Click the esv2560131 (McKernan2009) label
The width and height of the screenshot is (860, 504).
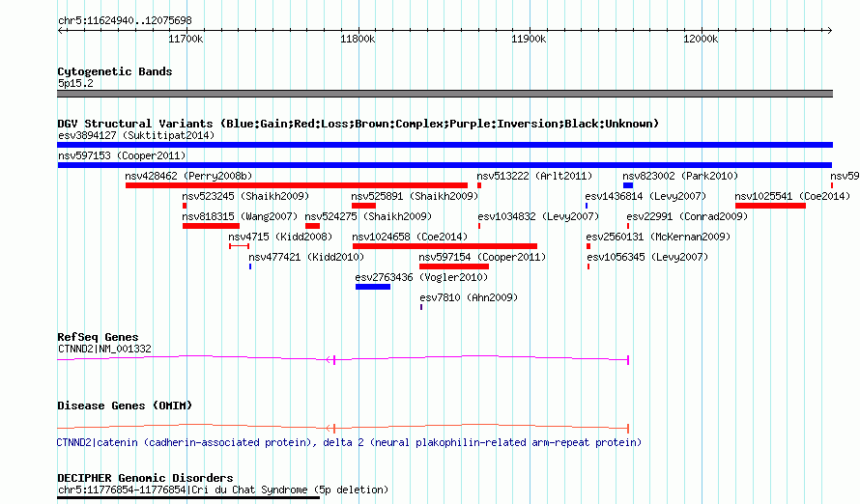(658, 237)
